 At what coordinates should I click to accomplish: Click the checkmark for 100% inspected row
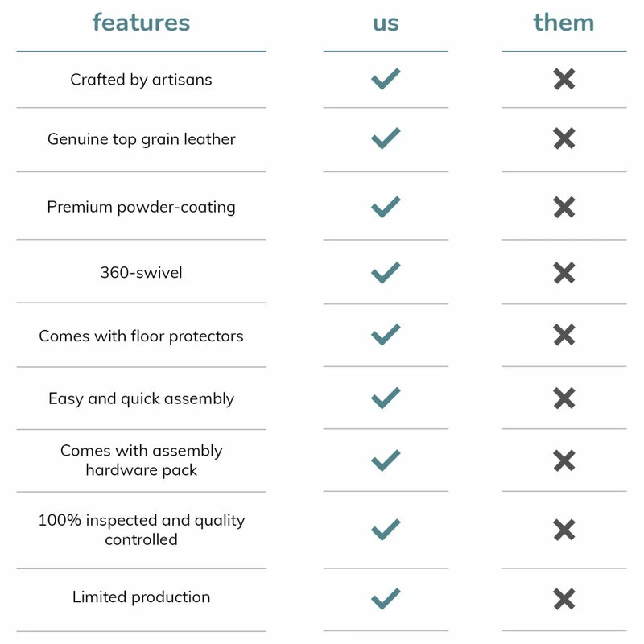pyautogui.click(x=386, y=530)
